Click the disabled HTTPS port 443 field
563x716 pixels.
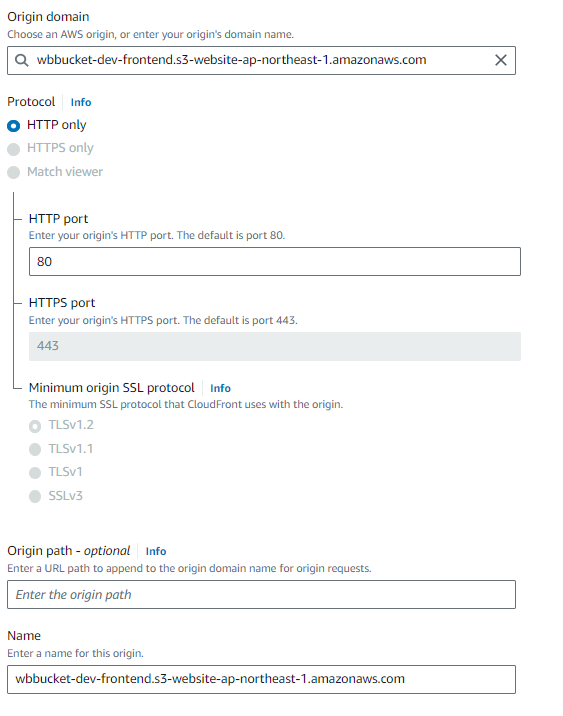[274, 346]
